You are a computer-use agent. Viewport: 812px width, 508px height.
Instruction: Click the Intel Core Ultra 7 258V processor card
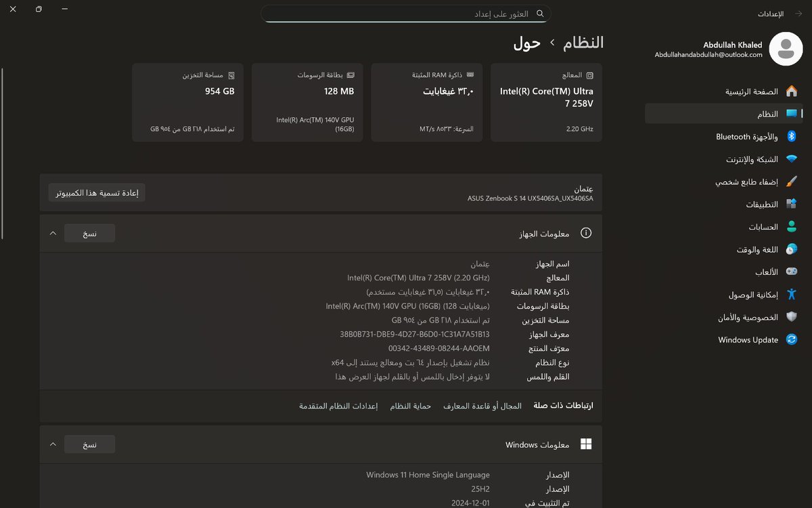pyautogui.click(x=546, y=102)
